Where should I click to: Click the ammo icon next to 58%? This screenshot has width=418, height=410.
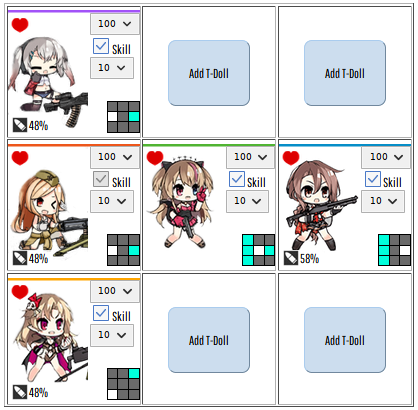(x=291, y=258)
